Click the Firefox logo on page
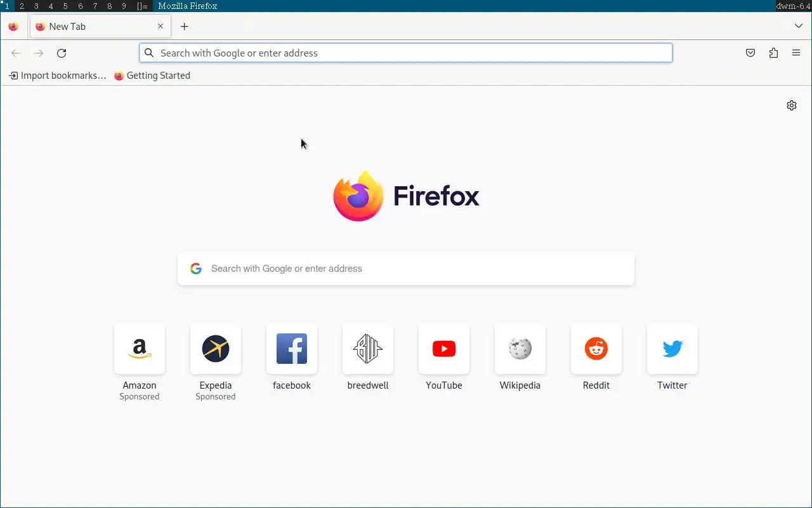Viewport: 812px width, 508px height. 406,196
